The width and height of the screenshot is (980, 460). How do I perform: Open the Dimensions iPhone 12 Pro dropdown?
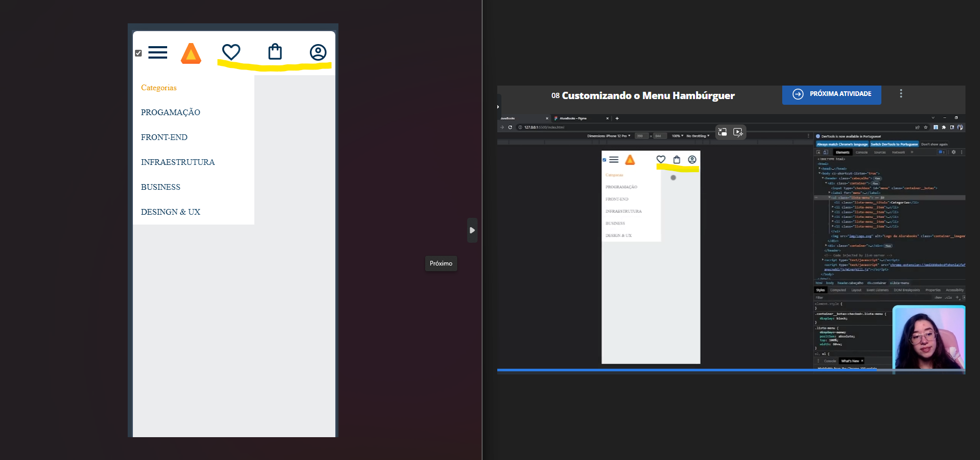coord(609,136)
